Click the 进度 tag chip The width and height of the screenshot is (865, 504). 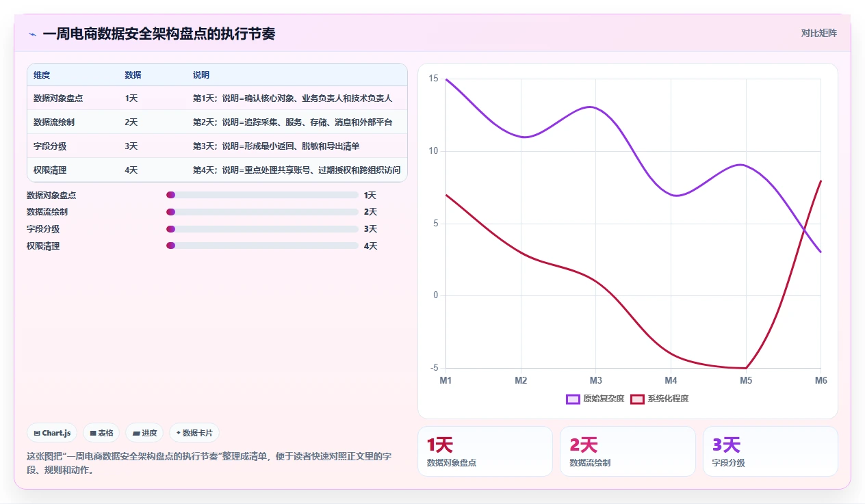144,433
